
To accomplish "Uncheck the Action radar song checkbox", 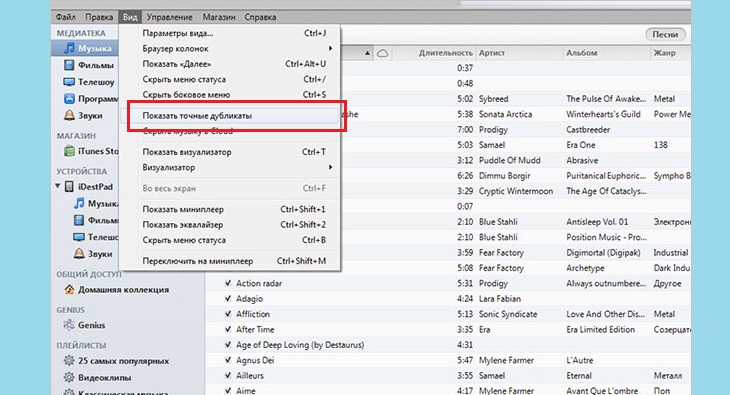I will point(228,283).
